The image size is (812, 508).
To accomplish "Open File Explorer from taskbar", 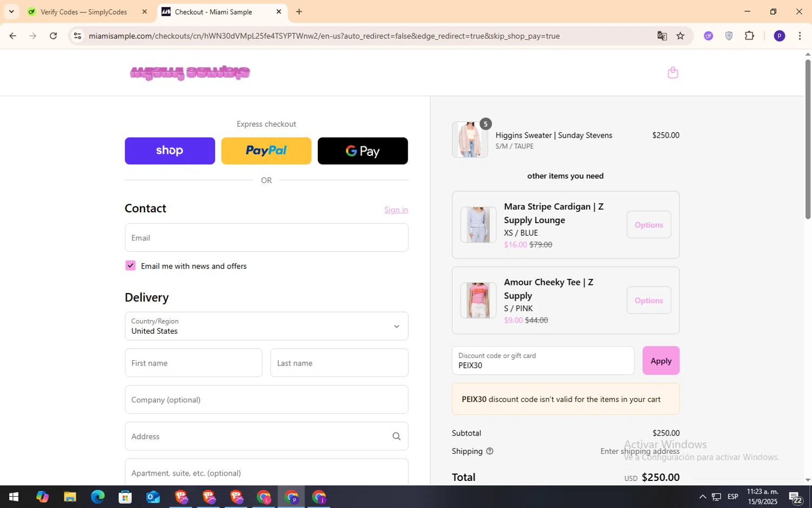I will [x=70, y=497].
